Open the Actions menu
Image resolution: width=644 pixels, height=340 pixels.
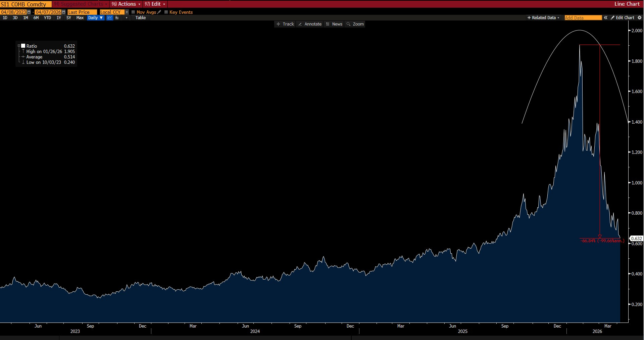pyautogui.click(x=126, y=4)
